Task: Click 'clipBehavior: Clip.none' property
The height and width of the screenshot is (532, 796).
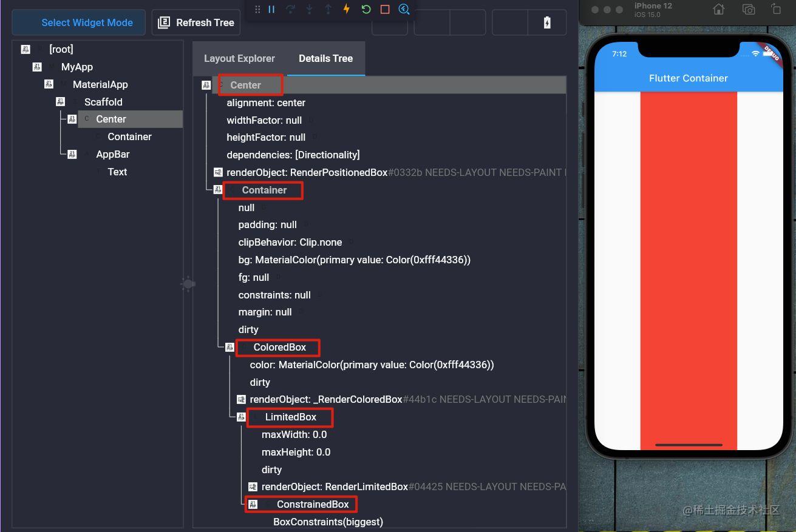Action: [x=290, y=242]
